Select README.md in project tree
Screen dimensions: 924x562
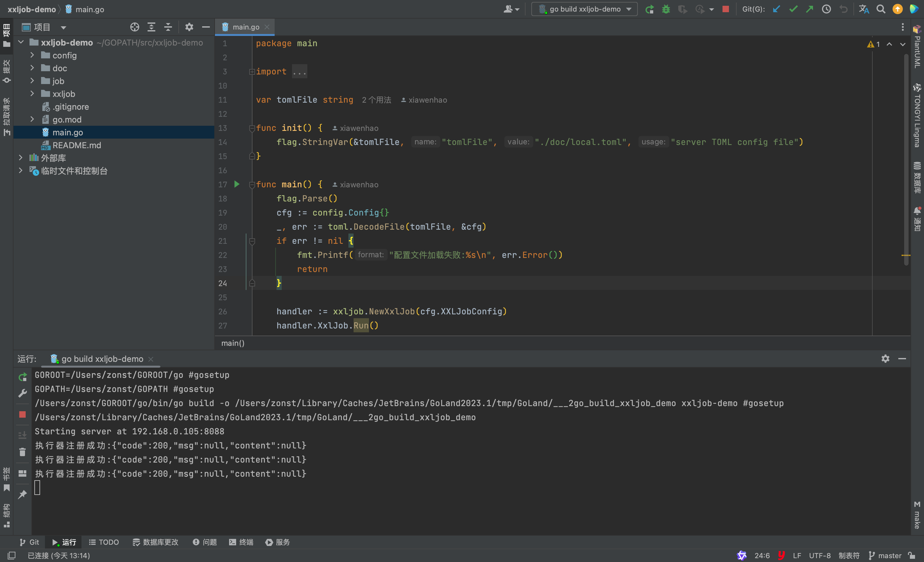[76, 145]
